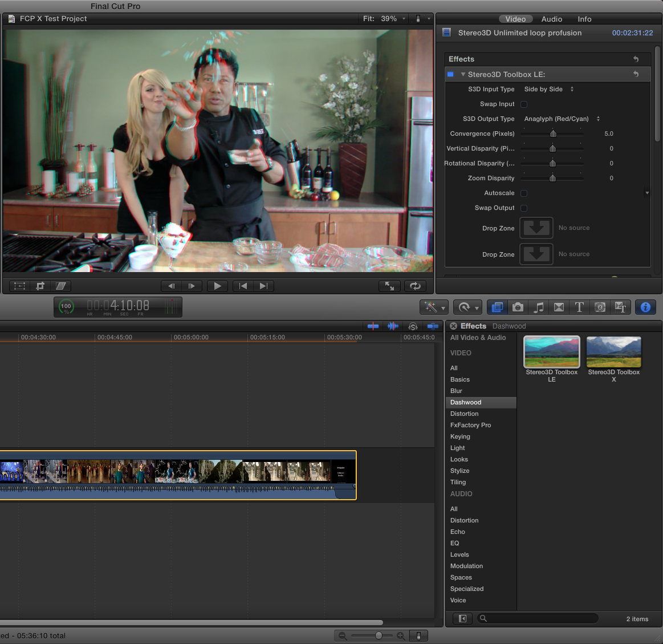The height and width of the screenshot is (644, 663).
Task: Enable the Autoscale checkbox
Action: click(524, 193)
